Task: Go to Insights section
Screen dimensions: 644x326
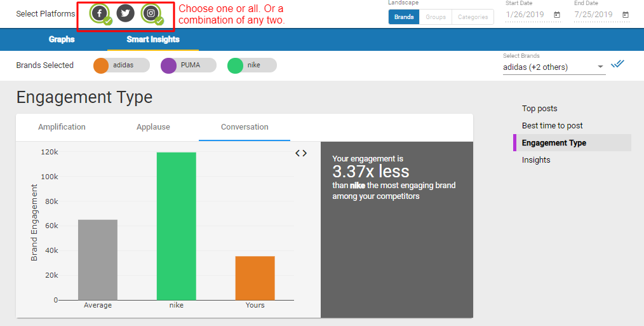Action: (x=536, y=160)
